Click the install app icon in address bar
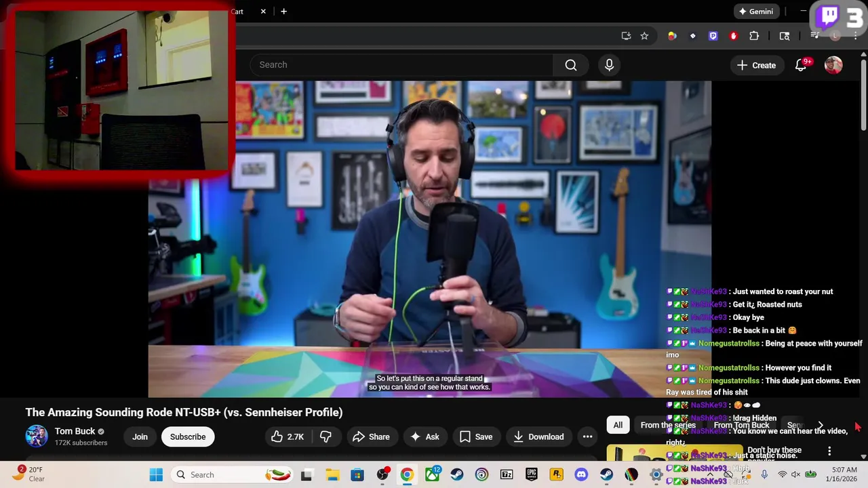 (626, 36)
